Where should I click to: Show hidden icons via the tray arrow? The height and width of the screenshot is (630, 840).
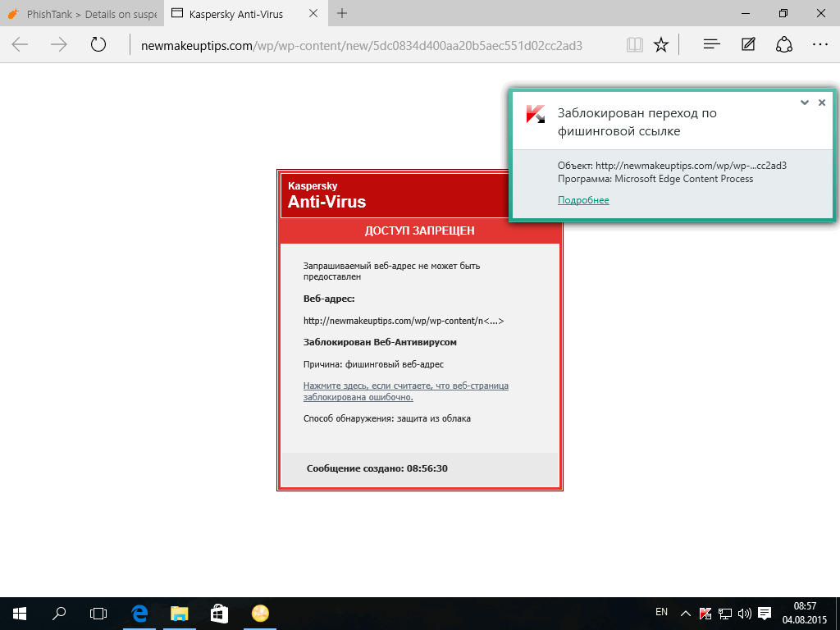pos(686,613)
